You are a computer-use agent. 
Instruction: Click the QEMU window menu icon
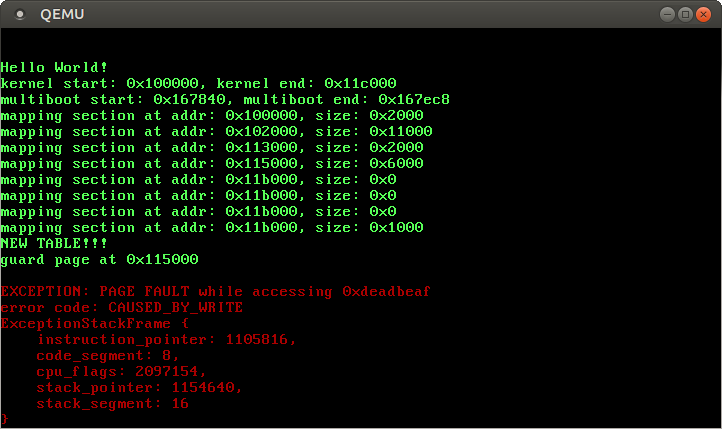17,14
